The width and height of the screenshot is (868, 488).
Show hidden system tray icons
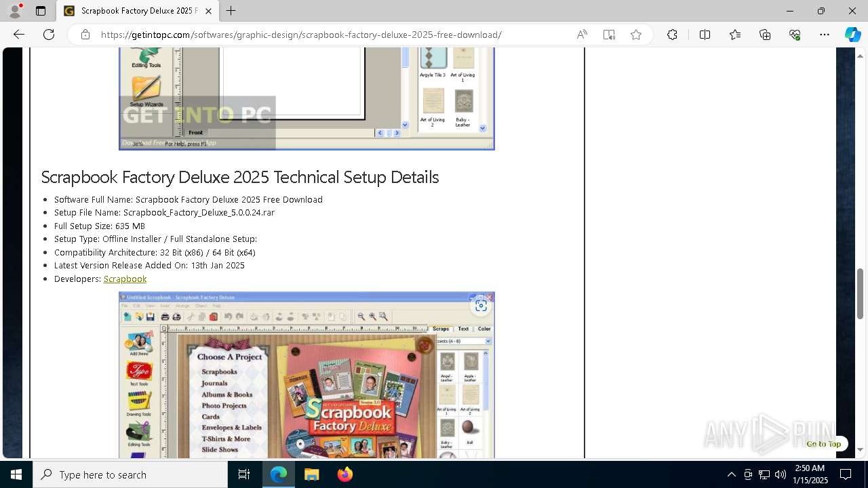click(x=731, y=474)
